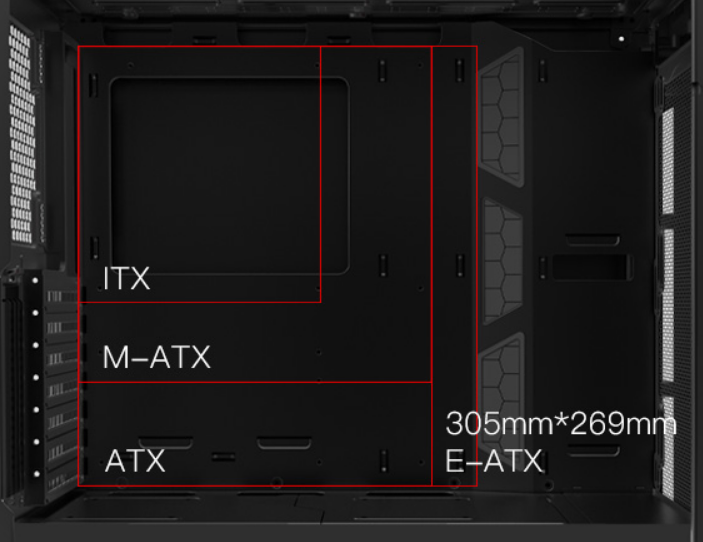Click the bottom-center cable tie slot

click(x=284, y=442)
